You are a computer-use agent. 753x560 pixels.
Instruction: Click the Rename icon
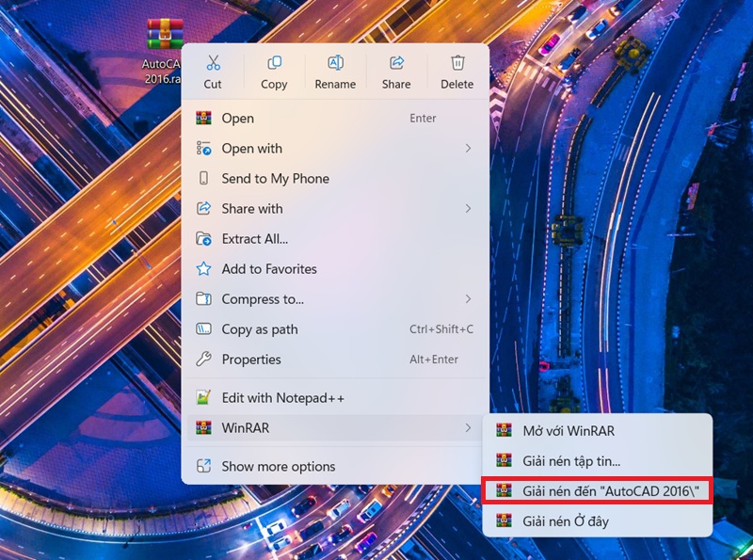(335, 63)
